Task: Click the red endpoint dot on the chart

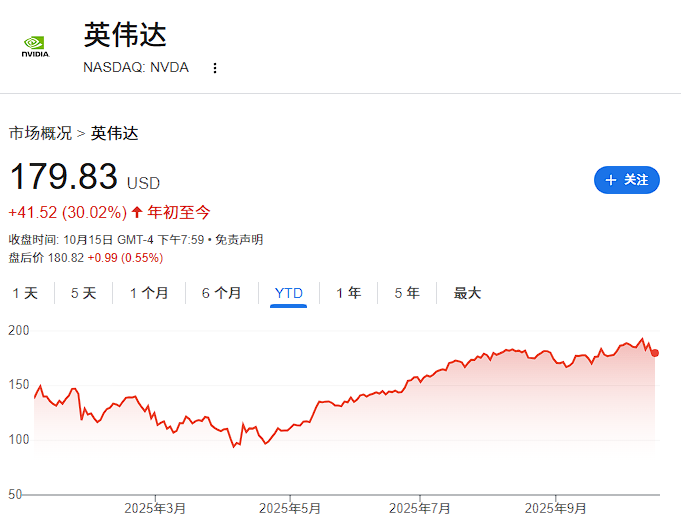Action: 655,352
